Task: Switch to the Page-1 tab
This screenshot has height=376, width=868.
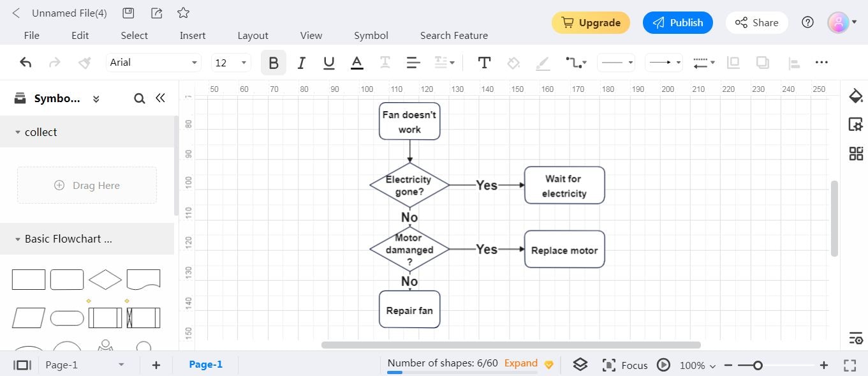Action: tap(206, 365)
